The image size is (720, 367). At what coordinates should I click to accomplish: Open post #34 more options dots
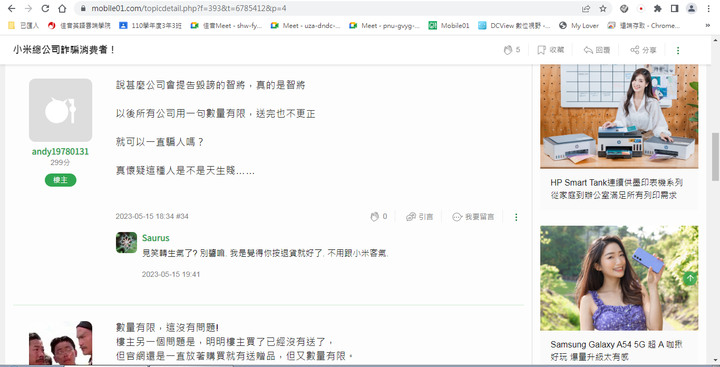click(x=516, y=217)
